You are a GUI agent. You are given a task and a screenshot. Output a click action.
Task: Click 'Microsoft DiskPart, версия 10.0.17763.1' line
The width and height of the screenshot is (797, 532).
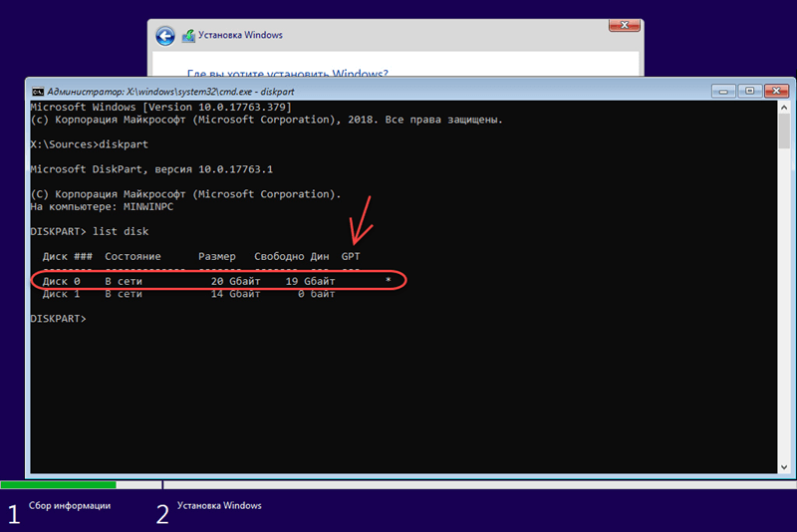pyautogui.click(x=151, y=169)
